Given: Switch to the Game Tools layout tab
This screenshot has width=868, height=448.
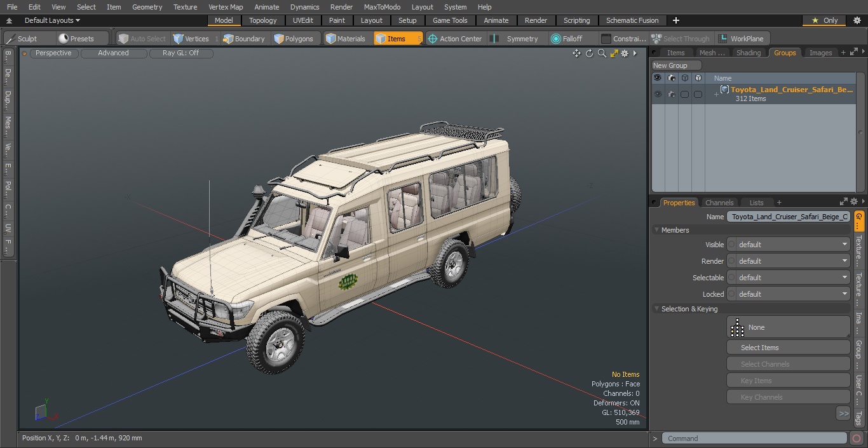Looking at the screenshot, I should pos(450,20).
